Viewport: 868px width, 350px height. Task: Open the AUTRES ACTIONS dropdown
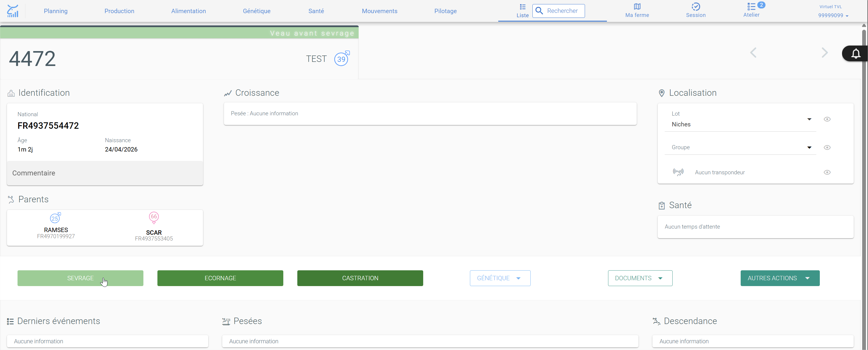(780, 278)
